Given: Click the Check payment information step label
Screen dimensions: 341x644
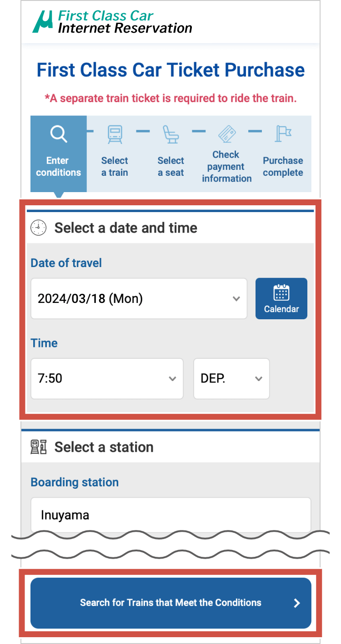Looking at the screenshot, I should [226, 167].
